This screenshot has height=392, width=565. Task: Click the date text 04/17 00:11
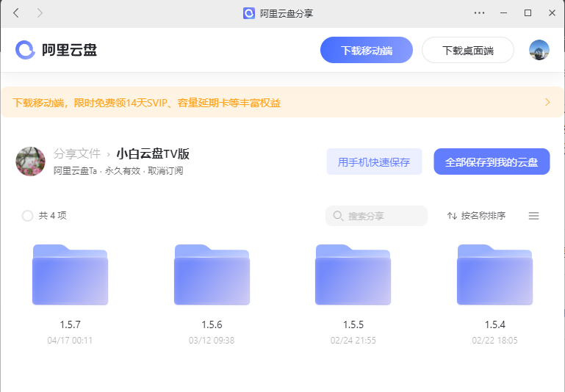pyautogui.click(x=70, y=341)
